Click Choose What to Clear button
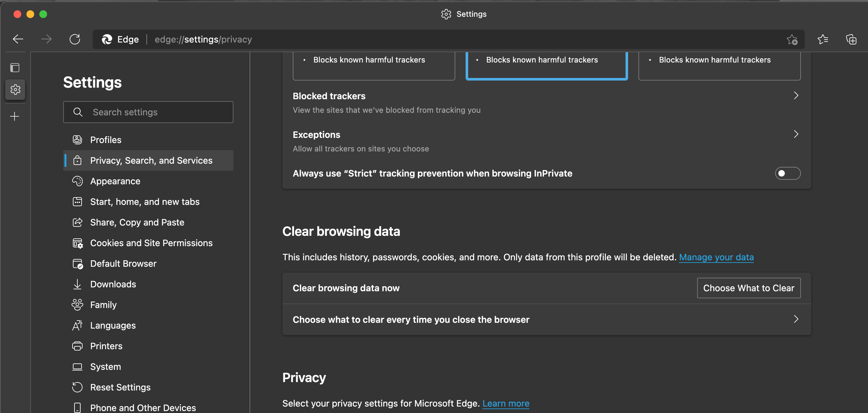868x413 pixels. (748, 288)
